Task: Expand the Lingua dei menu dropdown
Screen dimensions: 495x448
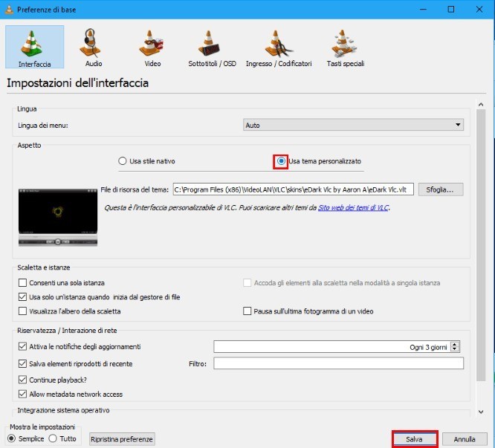Action: [353, 126]
